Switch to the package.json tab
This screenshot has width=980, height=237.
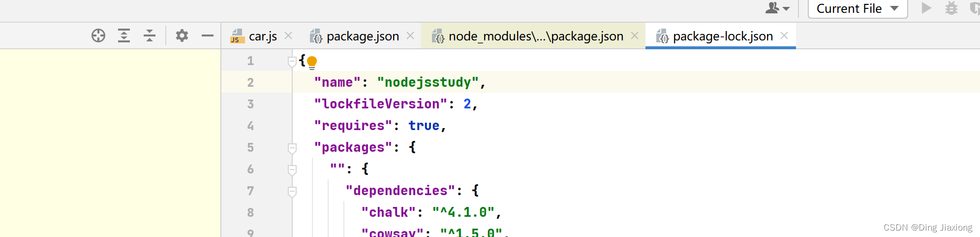[363, 36]
